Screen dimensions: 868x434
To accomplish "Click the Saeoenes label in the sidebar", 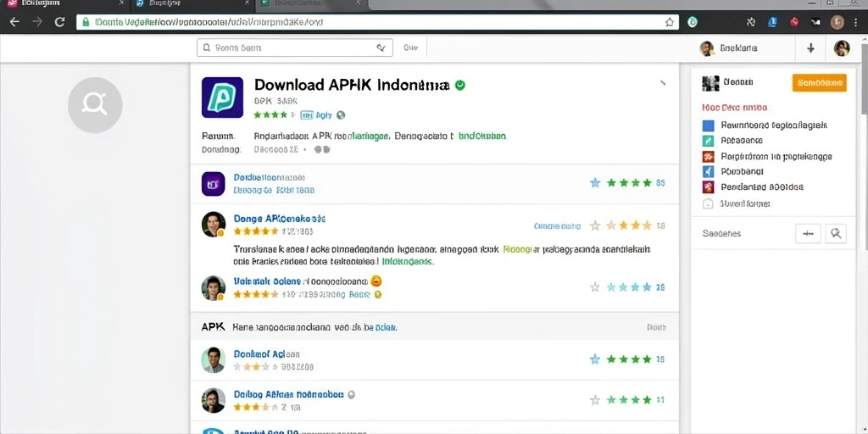I will [x=721, y=234].
